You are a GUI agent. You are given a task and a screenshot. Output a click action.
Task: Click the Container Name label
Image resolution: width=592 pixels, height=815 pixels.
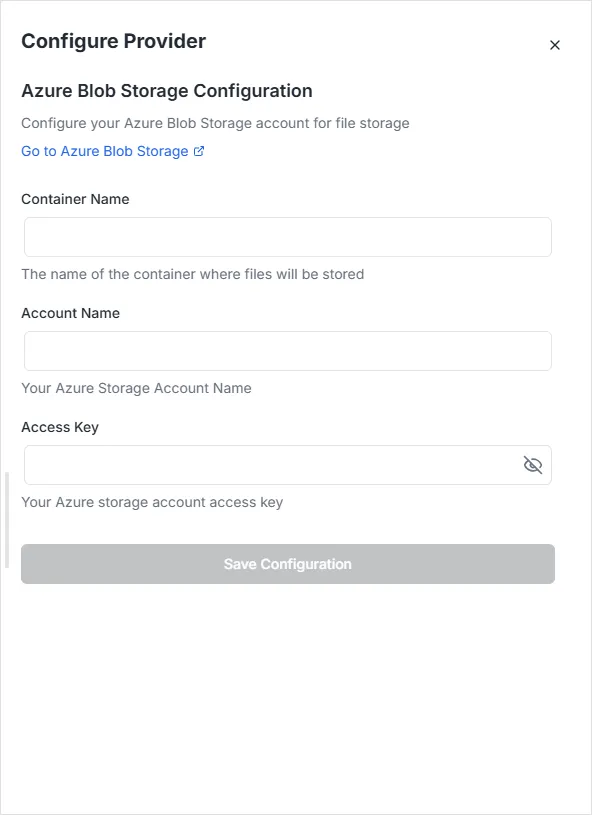point(75,199)
